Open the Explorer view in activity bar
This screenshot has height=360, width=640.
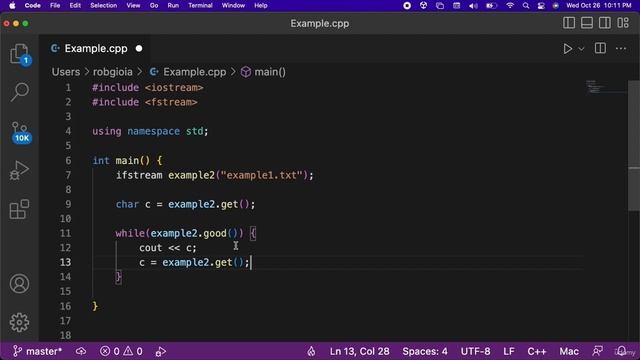pyautogui.click(x=19, y=54)
